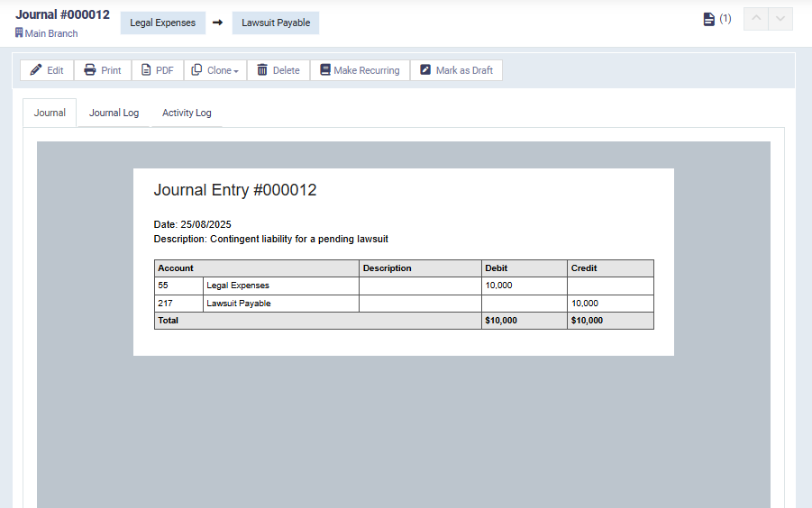This screenshot has height=508, width=812.
Task: Click the Legal Expenses row in table
Action: pyautogui.click(x=238, y=286)
